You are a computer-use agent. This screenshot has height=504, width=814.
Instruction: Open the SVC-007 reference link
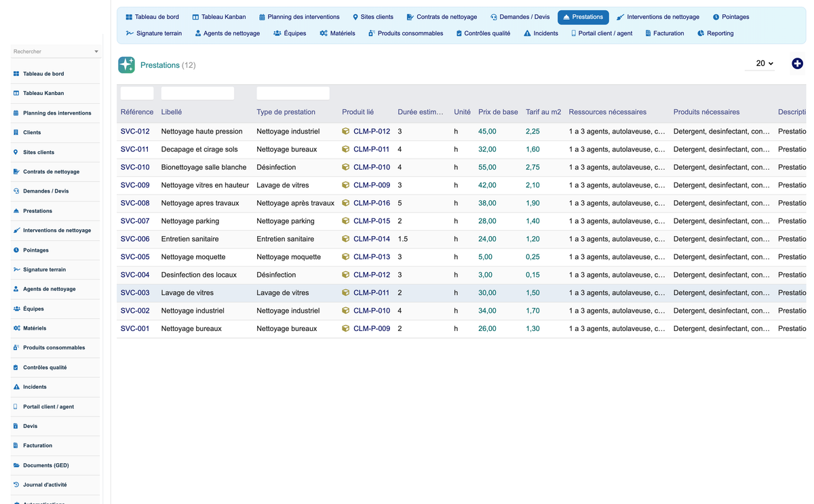pos(135,221)
